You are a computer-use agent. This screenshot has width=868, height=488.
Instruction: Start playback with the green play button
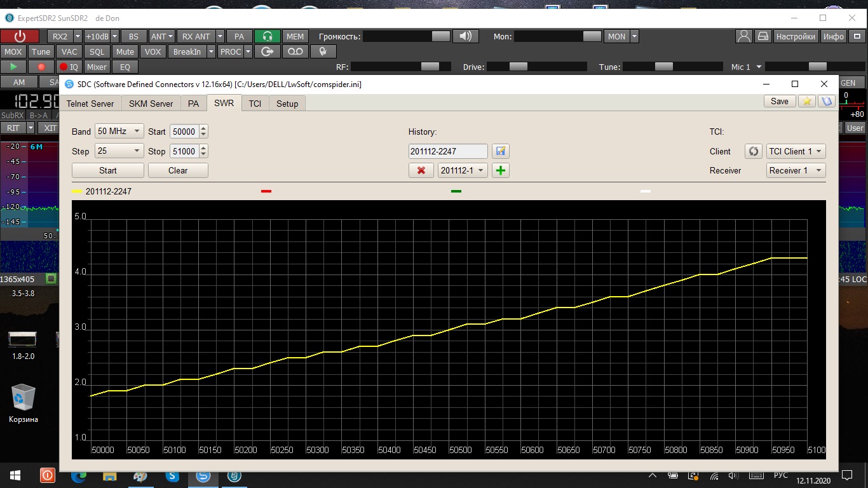pos(13,67)
